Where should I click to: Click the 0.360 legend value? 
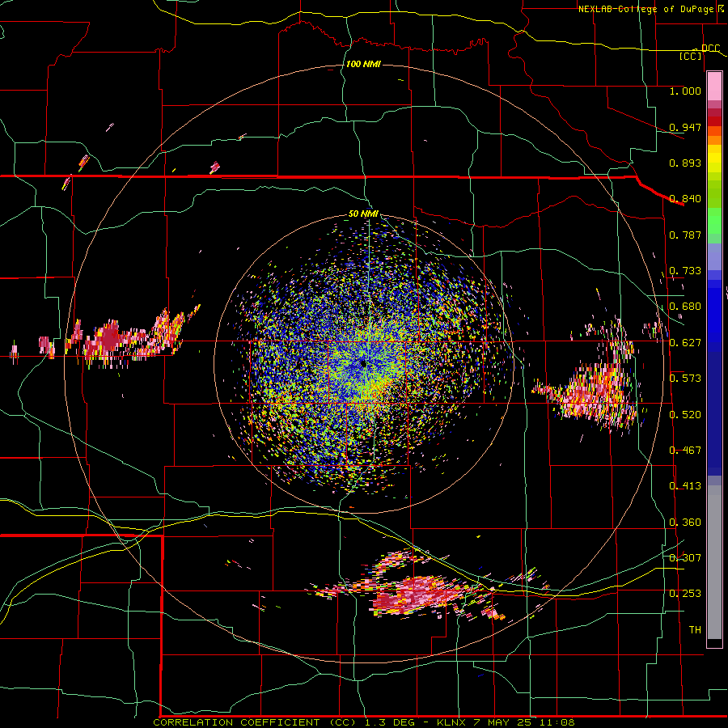coord(685,523)
